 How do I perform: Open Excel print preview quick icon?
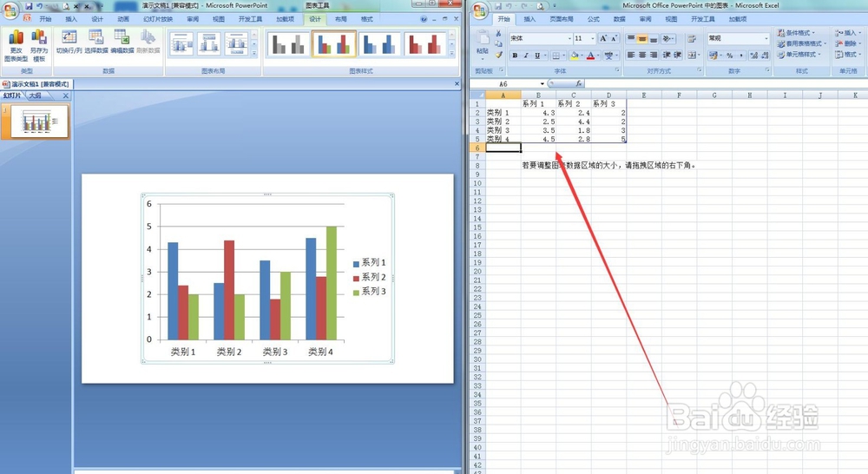pyautogui.click(x=540, y=6)
